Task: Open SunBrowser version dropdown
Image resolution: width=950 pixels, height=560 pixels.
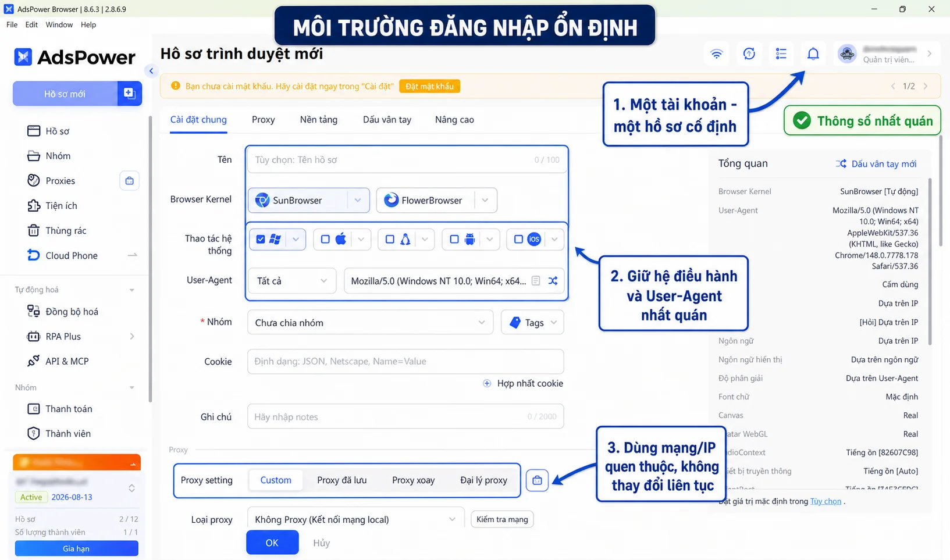Action: (x=358, y=200)
